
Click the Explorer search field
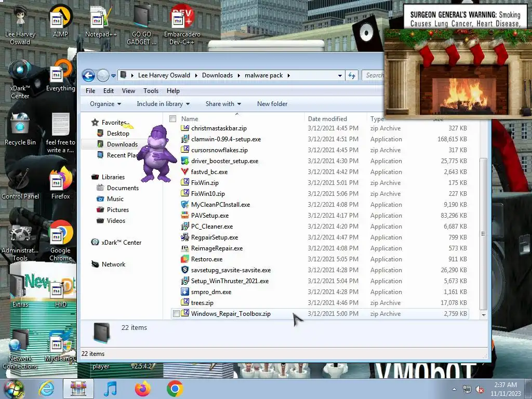(373, 75)
